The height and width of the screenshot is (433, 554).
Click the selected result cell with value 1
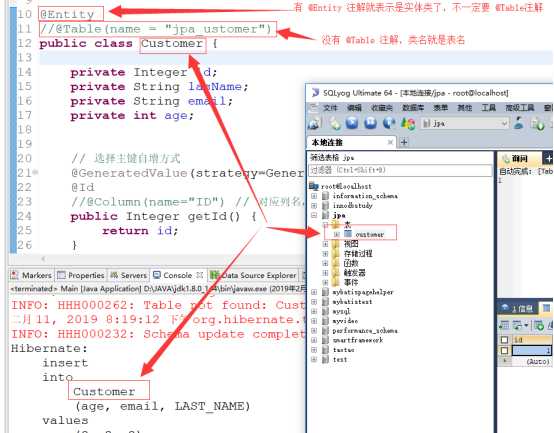(x=532, y=350)
